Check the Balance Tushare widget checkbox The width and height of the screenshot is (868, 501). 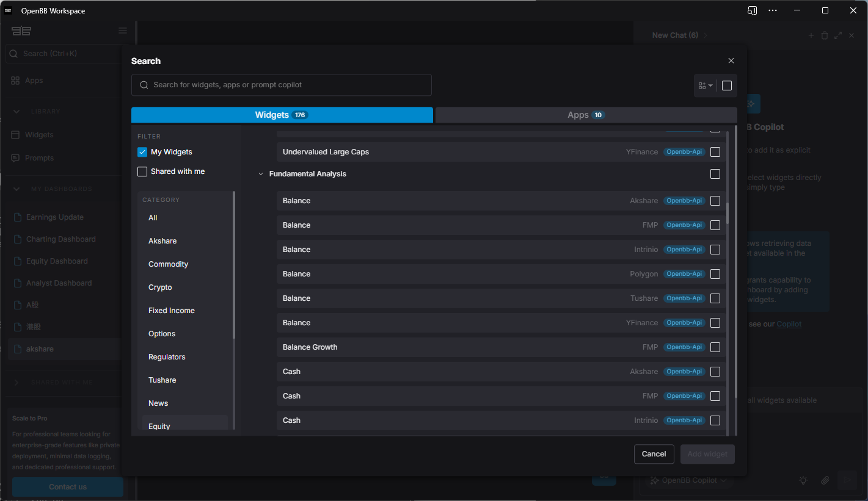pos(715,298)
